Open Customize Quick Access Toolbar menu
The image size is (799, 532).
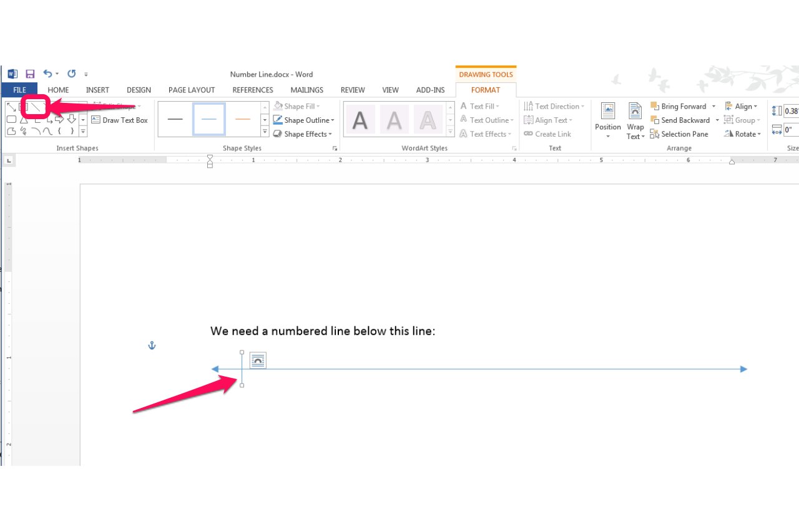(86, 74)
